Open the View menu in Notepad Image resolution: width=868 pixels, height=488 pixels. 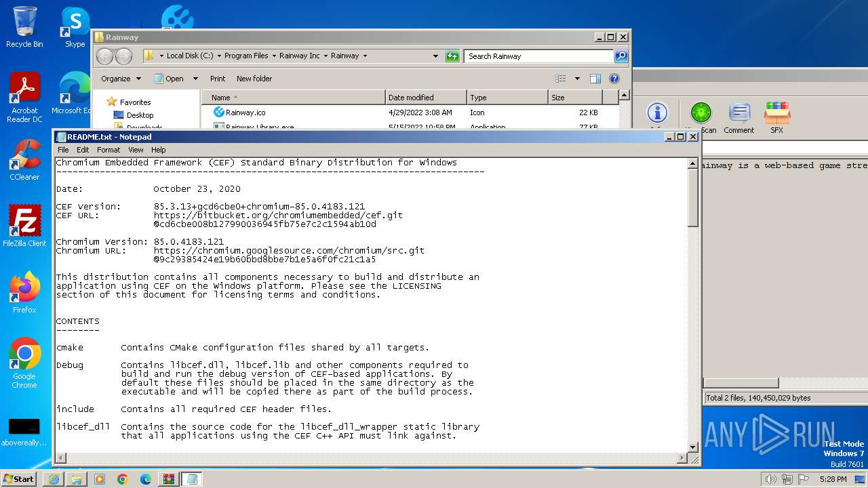click(x=136, y=150)
